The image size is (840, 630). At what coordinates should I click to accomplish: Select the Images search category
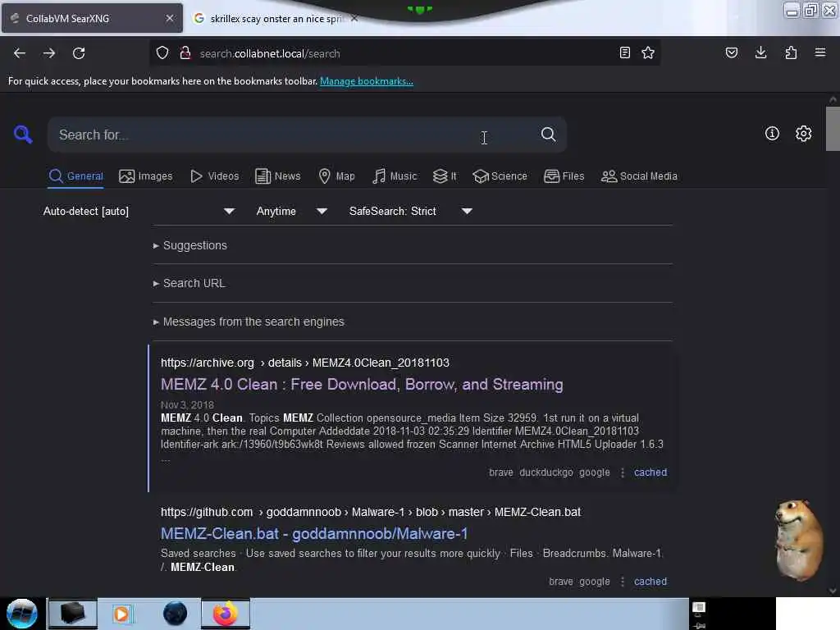(146, 176)
